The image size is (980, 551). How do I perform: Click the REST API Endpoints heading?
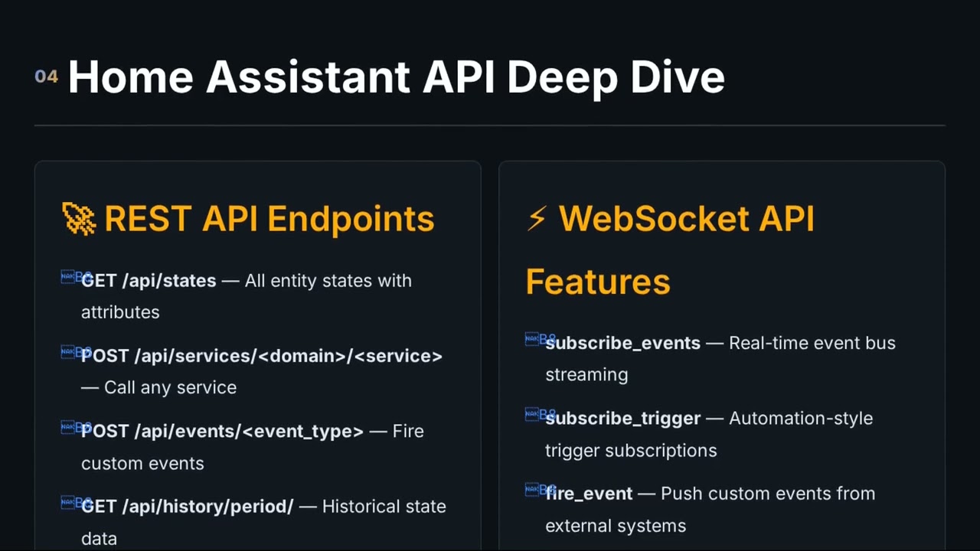(x=269, y=219)
